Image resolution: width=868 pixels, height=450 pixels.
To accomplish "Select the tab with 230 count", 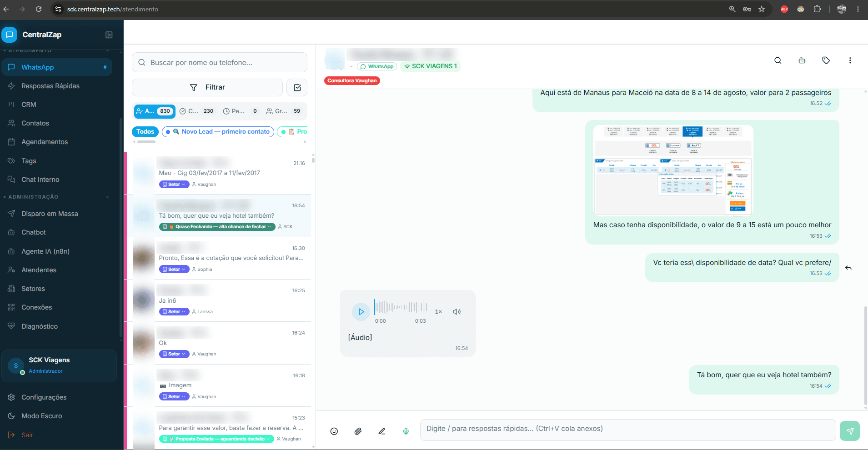I will [x=197, y=111].
